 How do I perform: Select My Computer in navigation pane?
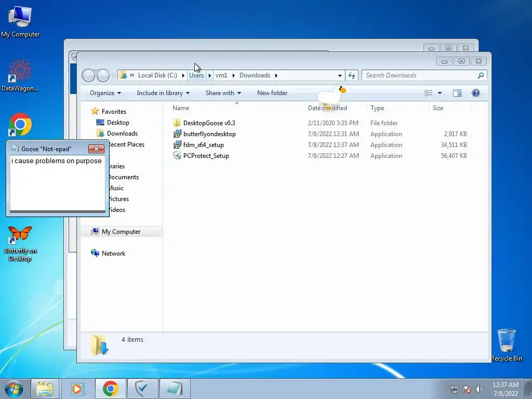pyautogui.click(x=121, y=232)
